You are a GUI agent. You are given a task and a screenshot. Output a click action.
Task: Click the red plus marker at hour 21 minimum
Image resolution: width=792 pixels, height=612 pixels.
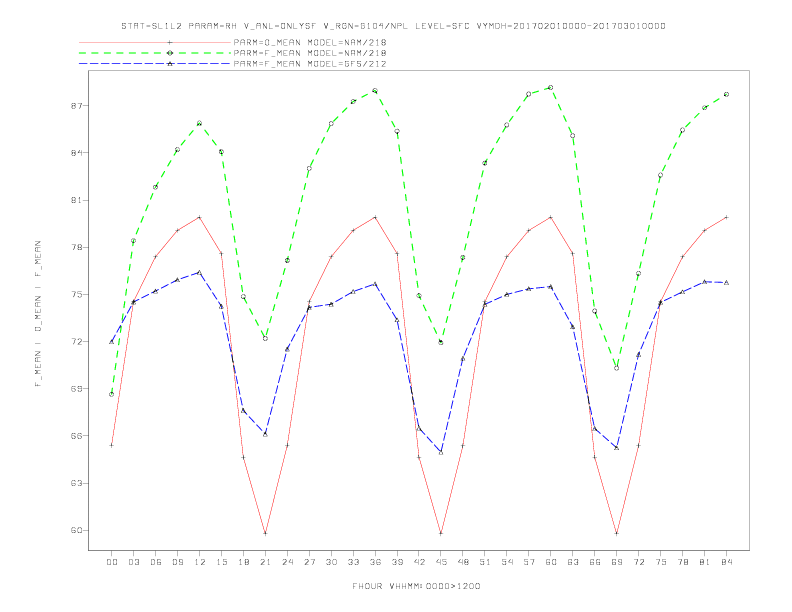(265, 533)
